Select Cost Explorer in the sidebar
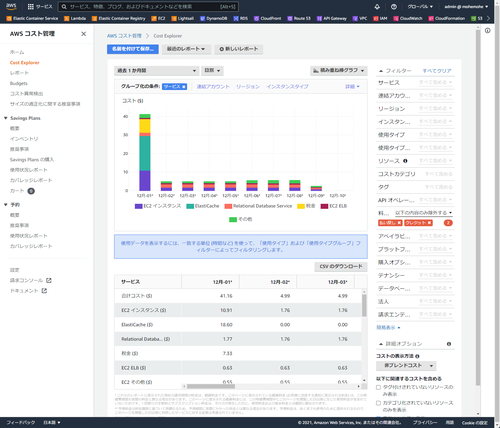This screenshot has height=428, width=500. 25,63
